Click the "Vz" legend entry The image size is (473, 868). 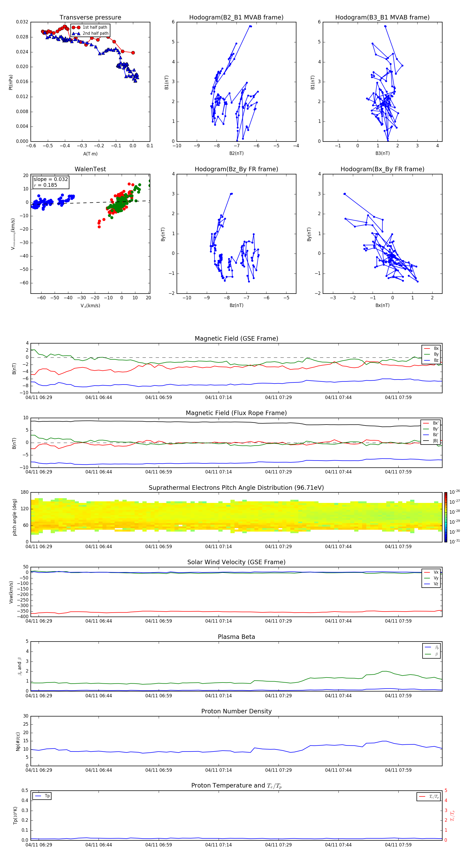click(x=431, y=584)
